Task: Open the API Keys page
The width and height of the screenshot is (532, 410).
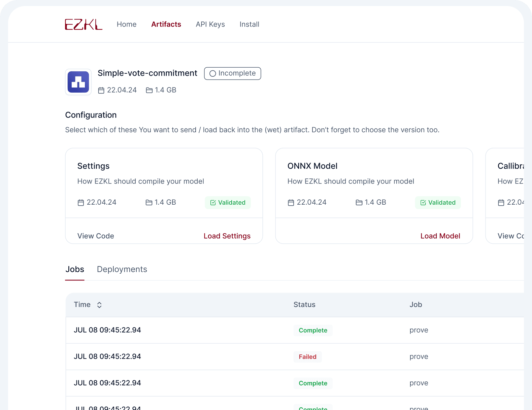Action: pos(210,24)
